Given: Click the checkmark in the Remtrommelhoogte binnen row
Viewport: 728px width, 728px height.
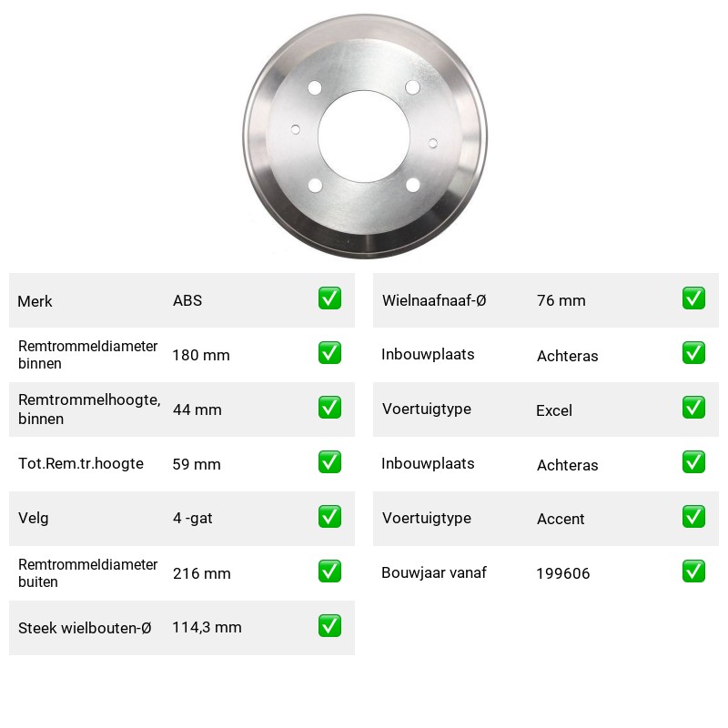Looking at the screenshot, I should coord(329,407).
